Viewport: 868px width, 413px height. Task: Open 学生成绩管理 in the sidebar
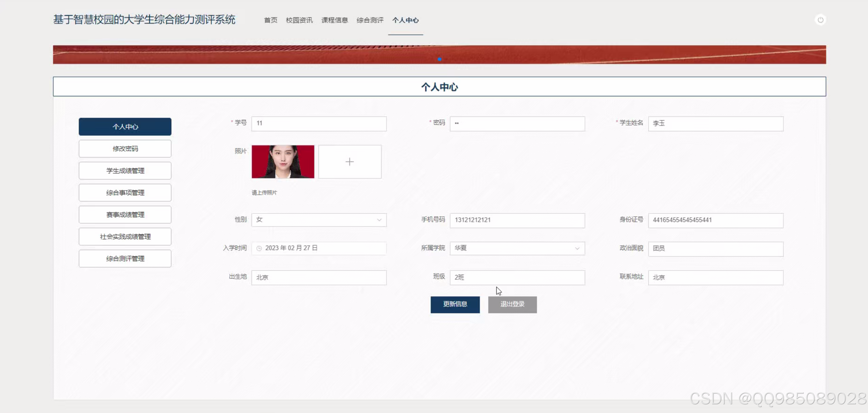pos(125,170)
